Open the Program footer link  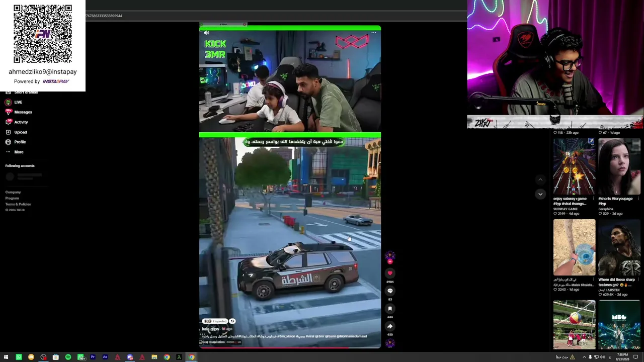click(x=12, y=198)
